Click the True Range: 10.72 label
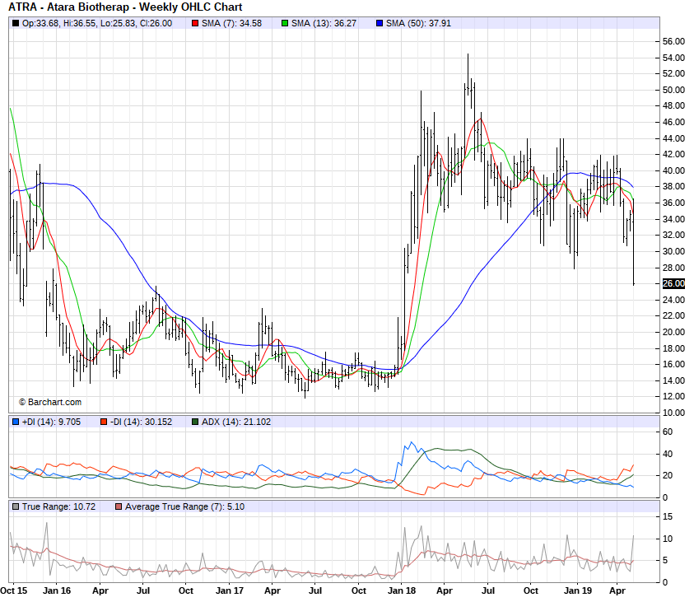The width and height of the screenshot is (694, 616). coord(59,506)
